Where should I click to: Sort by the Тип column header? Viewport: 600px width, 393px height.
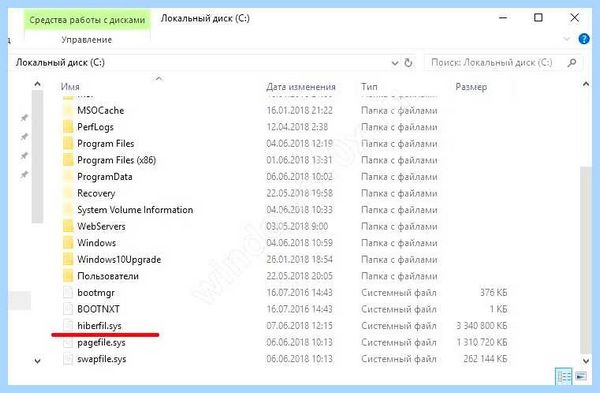tap(369, 87)
